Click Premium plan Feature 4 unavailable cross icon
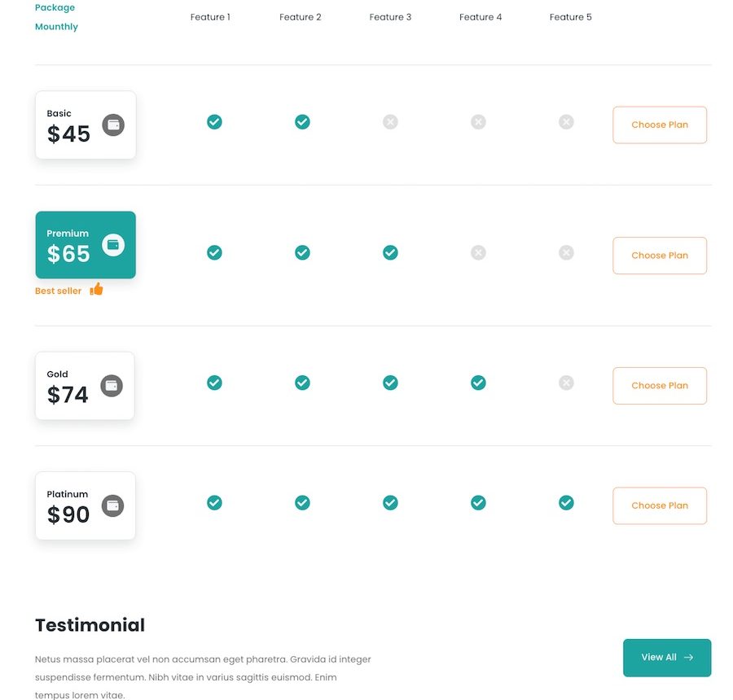The width and height of the screenshot is (733, 700). click(478, 253)
